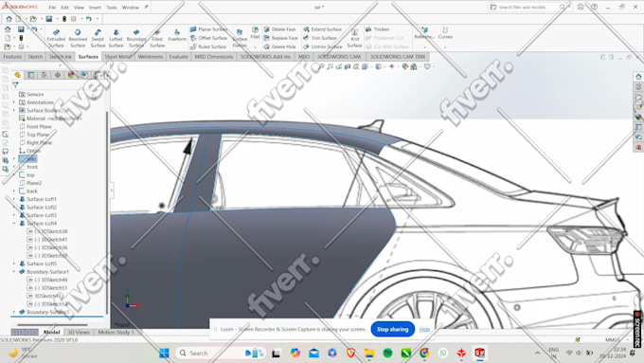644x363 pixels.
Task: Open the ConfigurationManager tab
Action: tap(45, 75)
